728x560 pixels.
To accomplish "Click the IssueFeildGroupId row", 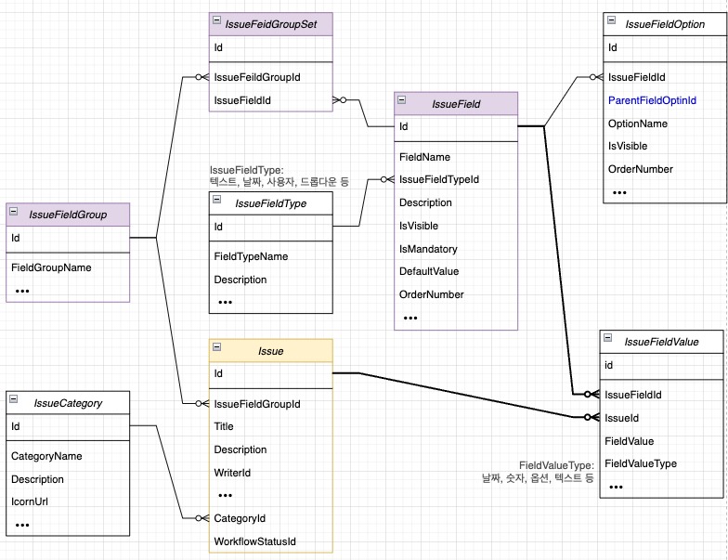I will [x=271, y=77].
